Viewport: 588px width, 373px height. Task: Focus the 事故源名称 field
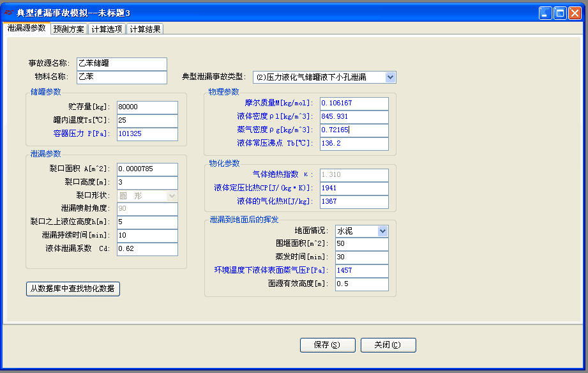[x=122, y=63]
